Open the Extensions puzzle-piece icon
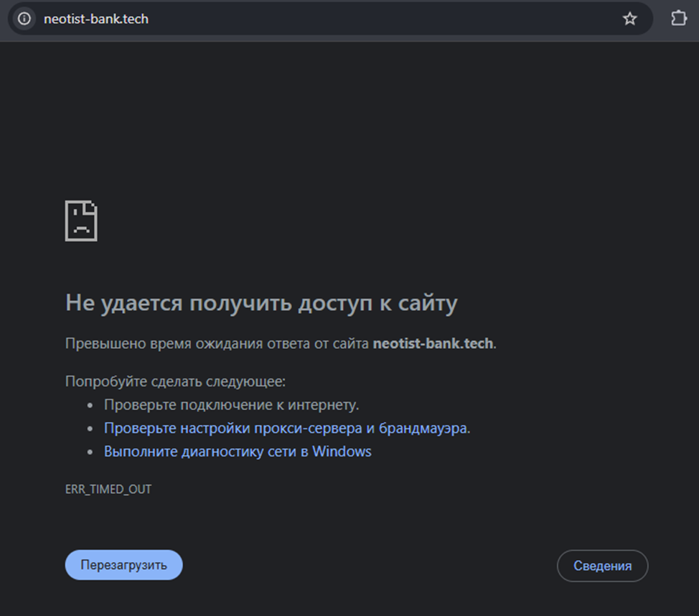Image resolution: width=699 pixels, height=616 pixels. [x=678, y=18]
